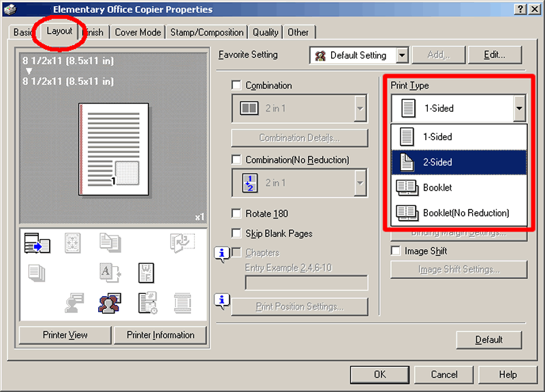Click the WF watermark page icon
The image size is (545, 392).
coord(146,272)
